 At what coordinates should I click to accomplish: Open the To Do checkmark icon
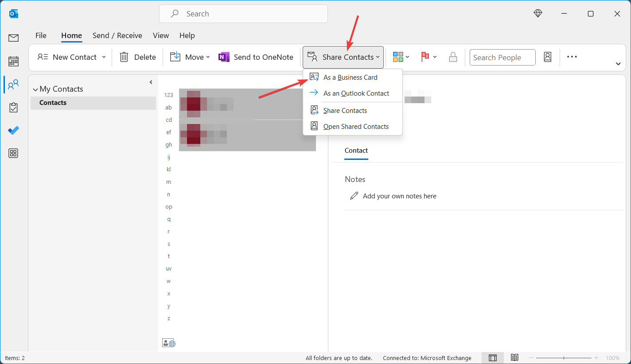(x=14, y=130)
